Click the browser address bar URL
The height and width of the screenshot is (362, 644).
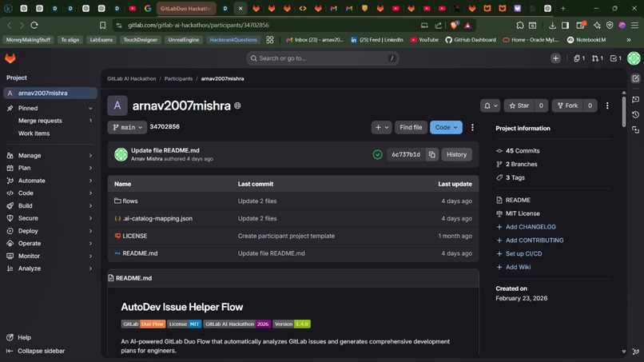click(x=198, y=25)
